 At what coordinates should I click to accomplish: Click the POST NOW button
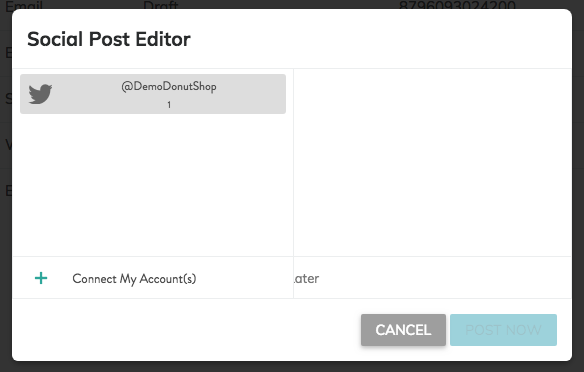(x=503, y=330)
